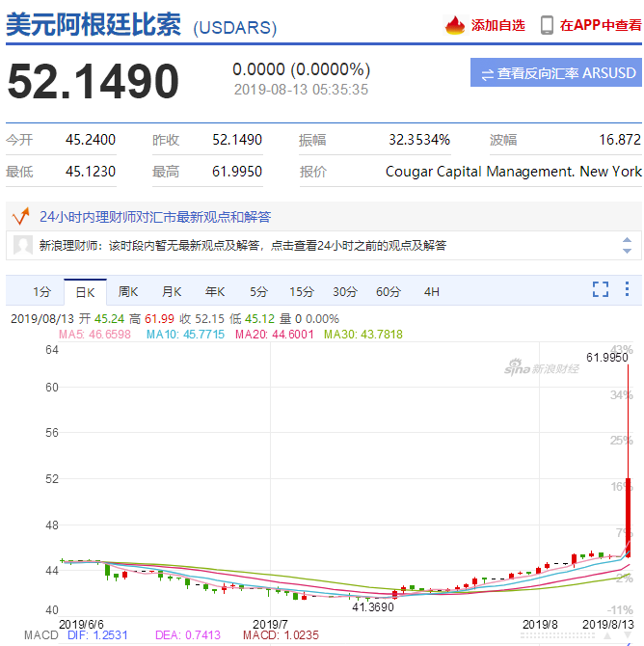
Task: Click the swap arrows icon on reverse-rate button
Action: coord(487,73)
